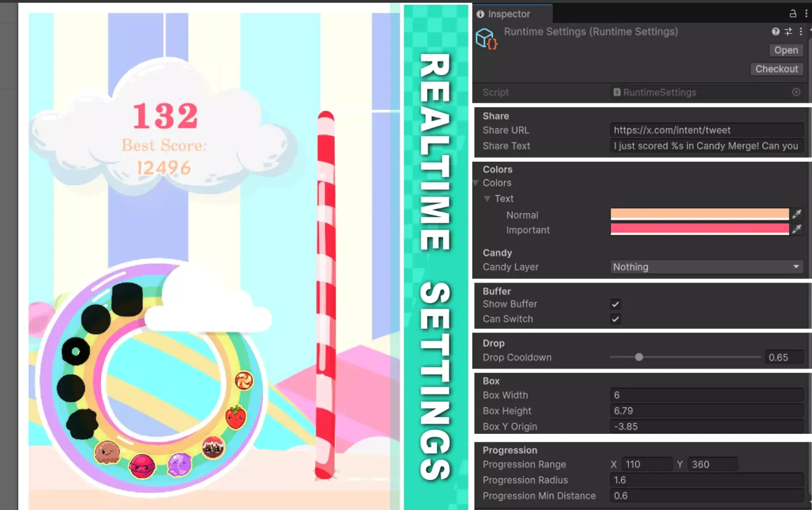Pick Normal color with eyedropper
Screen dimensions: 812x510
[796, 214]
